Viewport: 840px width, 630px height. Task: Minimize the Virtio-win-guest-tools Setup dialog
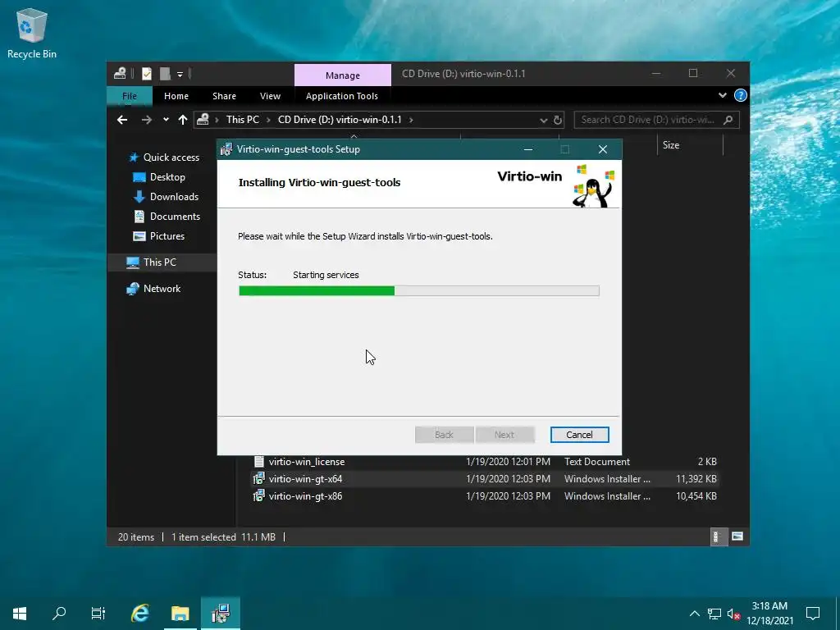pos(528,149)
